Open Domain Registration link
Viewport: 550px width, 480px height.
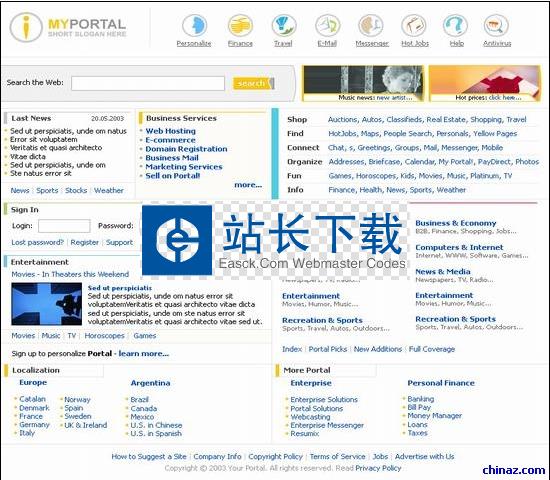click(186, 149)
